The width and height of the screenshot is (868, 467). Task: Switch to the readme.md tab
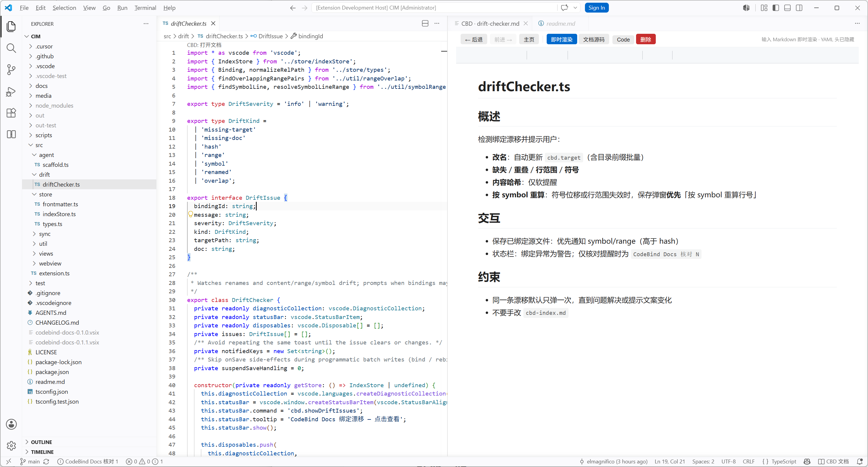click(560, 24)
